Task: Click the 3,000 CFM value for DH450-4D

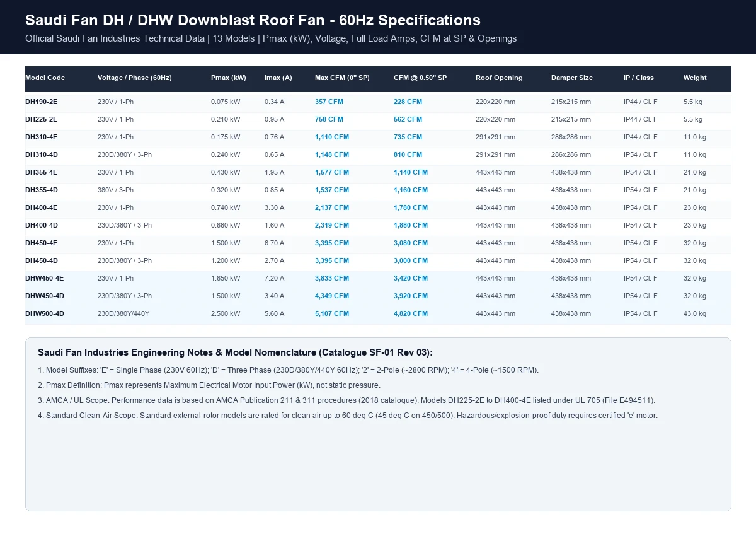Action: point(411,260)
